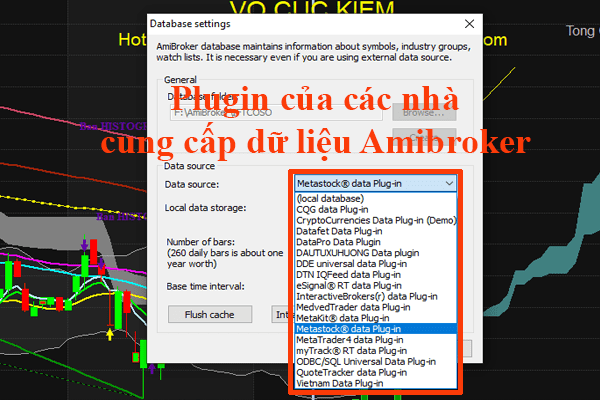
Task: Click the Browse... button
Action: pyautogui.click(x=424, y=113)
